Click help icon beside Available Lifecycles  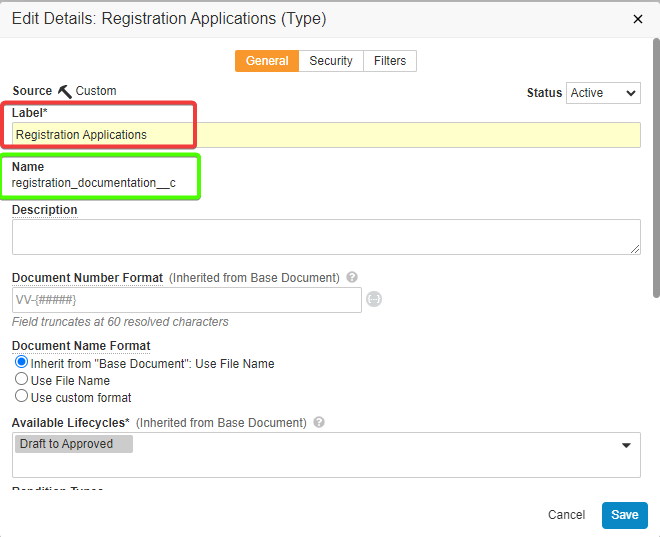coord(319,423)
